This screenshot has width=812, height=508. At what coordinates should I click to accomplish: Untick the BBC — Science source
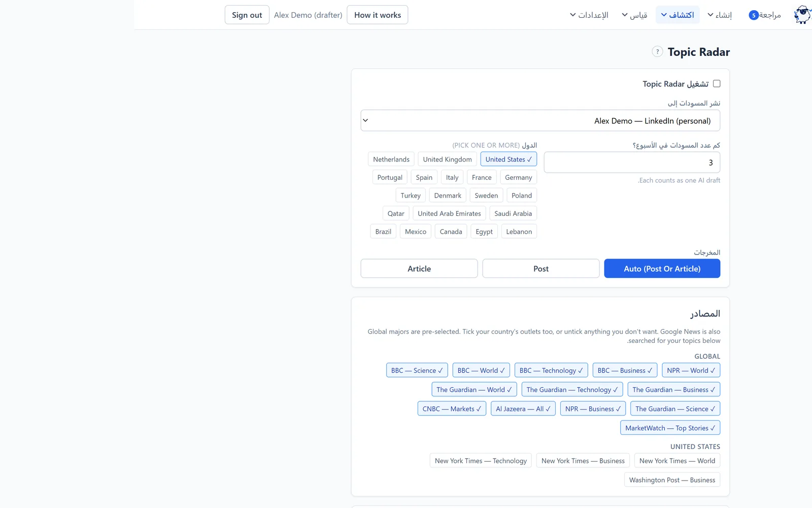coord(417,370)
